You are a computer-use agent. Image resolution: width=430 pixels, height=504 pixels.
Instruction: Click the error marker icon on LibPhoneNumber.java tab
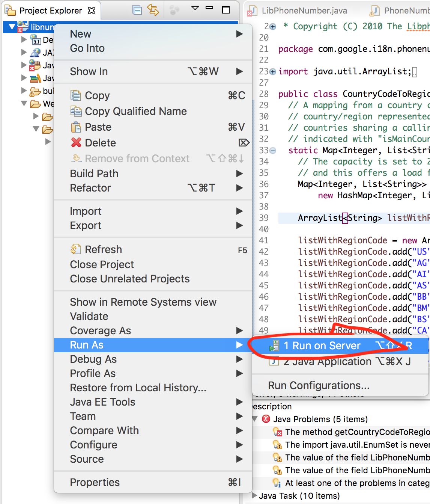[x=251, y=11]
